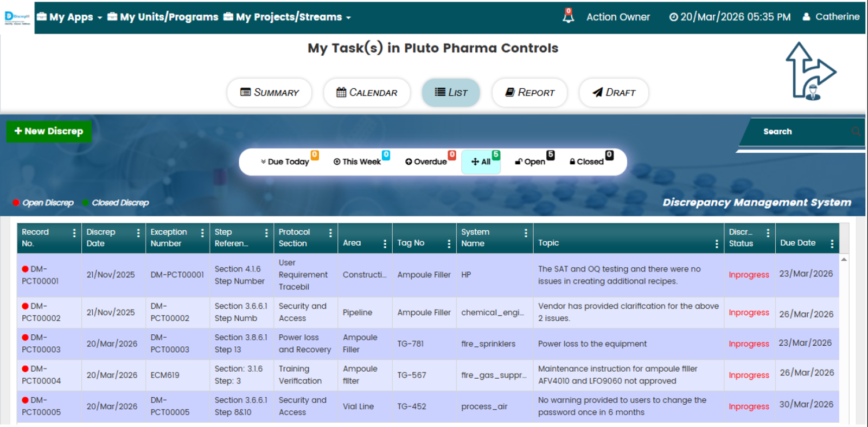Screen dimensions: 868x427
Task: Click the Pipeline area cell
Action: (358, 313)
